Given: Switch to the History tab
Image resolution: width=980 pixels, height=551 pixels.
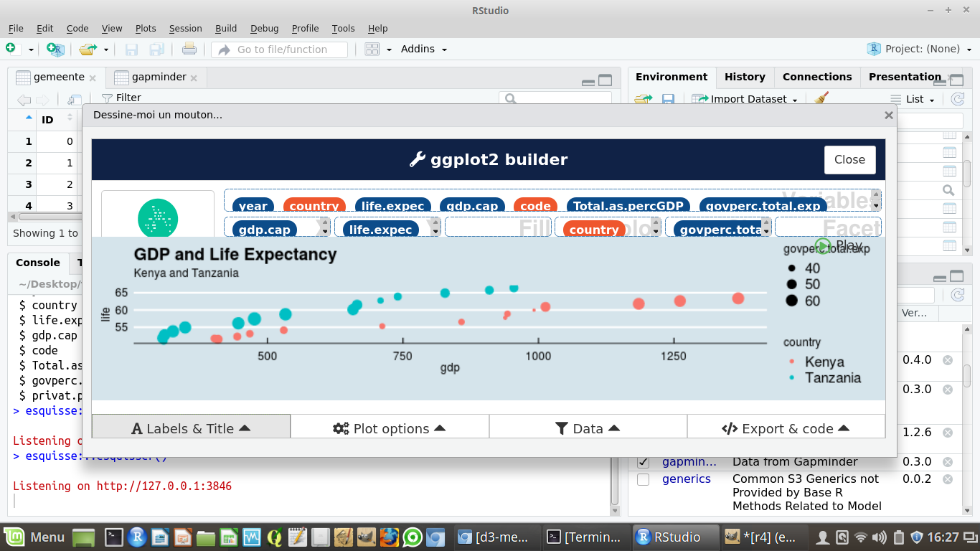Looking at the screenshot, I should point(745,77).
